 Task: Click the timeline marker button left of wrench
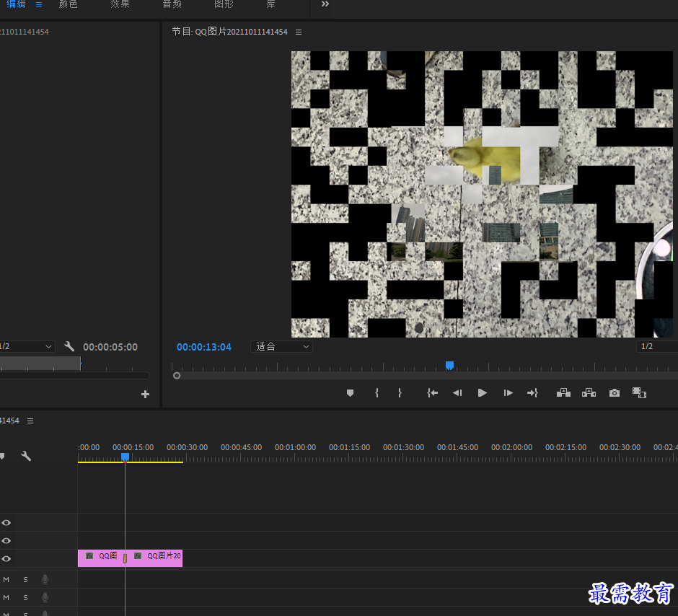(2, 456)
